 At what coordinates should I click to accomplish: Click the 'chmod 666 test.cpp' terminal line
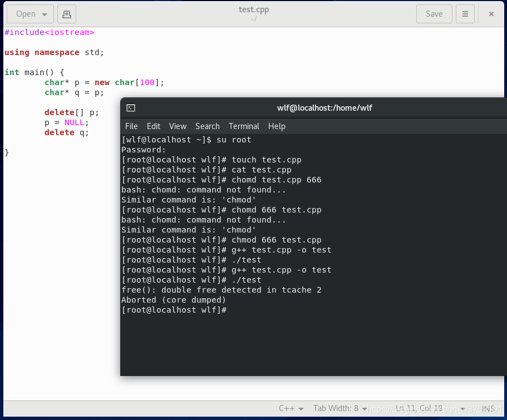221,240
